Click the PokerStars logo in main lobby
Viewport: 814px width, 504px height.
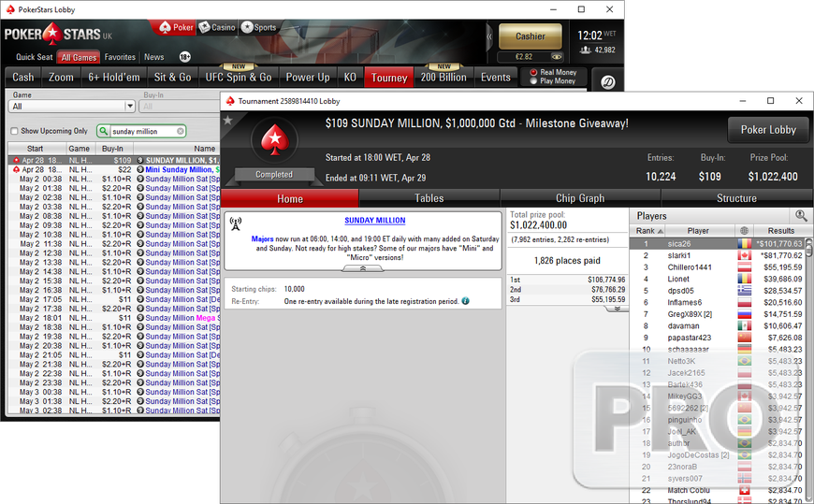click(x=58, y=35)
